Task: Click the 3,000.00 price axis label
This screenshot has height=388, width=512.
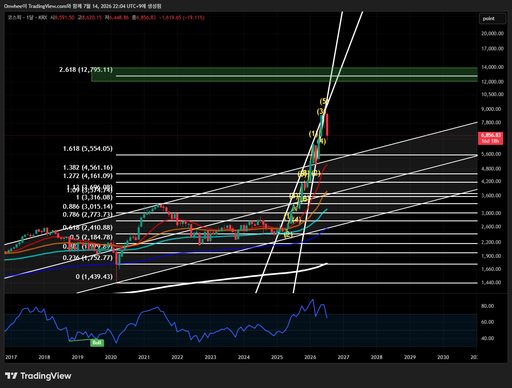Action: 491,213
